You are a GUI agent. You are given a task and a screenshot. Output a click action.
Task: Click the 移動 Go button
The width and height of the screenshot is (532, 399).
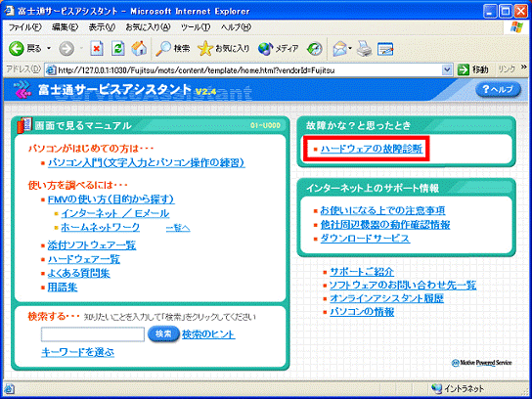pos(473,69)
